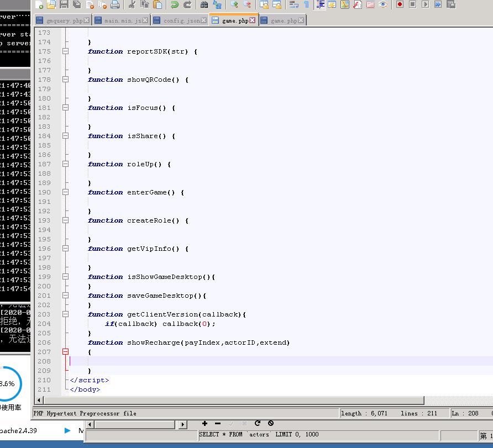Screen dimensions: 493x448
Task: Click the SELECT * FROM actors query text
Action: pos(259,435)
